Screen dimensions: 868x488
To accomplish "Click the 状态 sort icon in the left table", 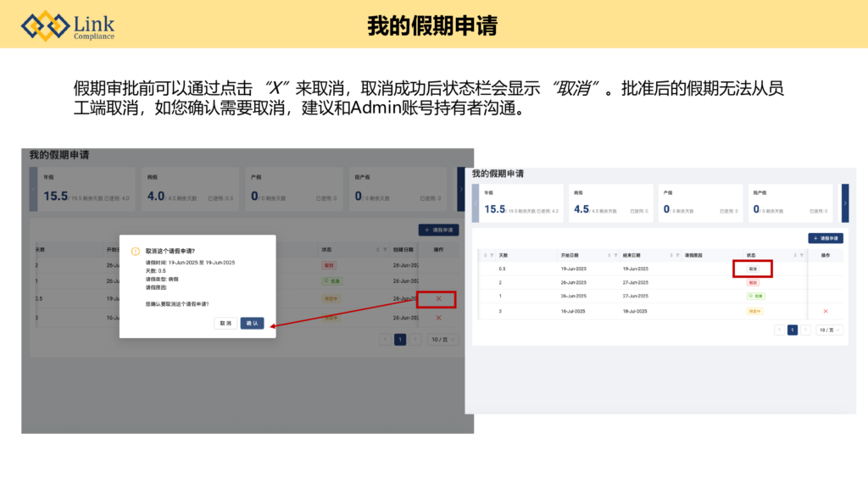I will click(x=376, y=250).
